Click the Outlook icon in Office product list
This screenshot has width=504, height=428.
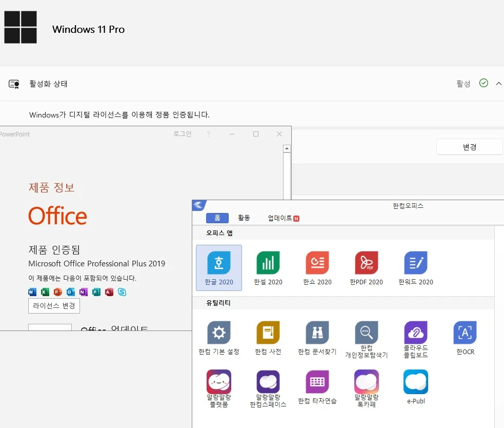click(71, 292)
